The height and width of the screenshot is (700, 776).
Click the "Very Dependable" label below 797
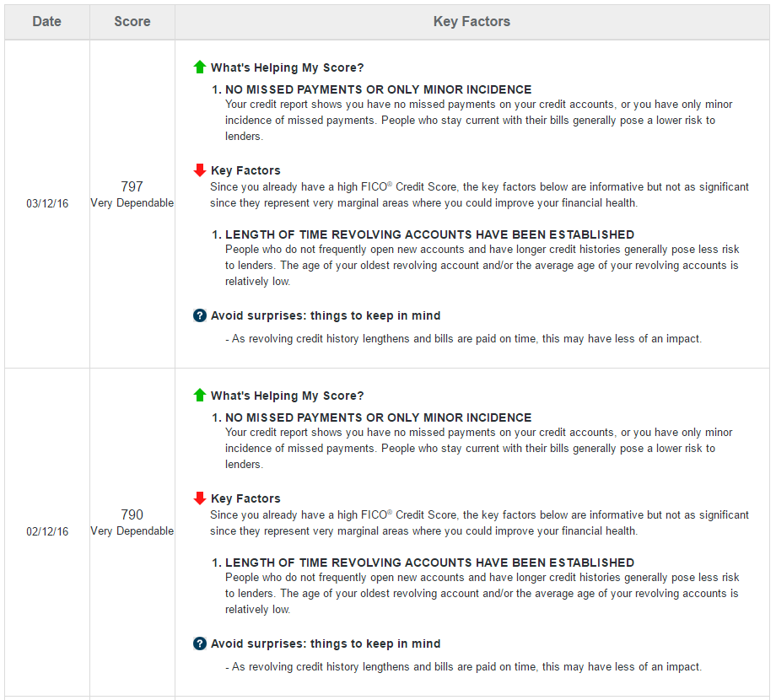click(x=132, y=203)
